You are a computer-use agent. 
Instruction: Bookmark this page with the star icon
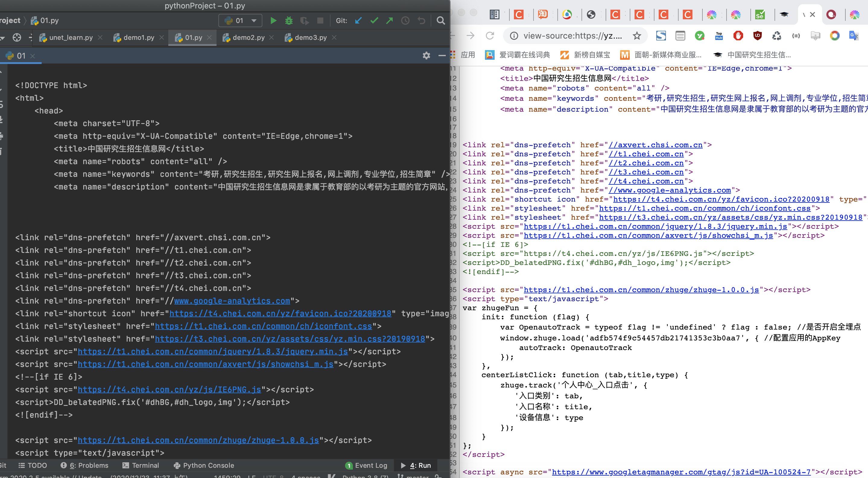pyautogui.click(x=636, y=36)
